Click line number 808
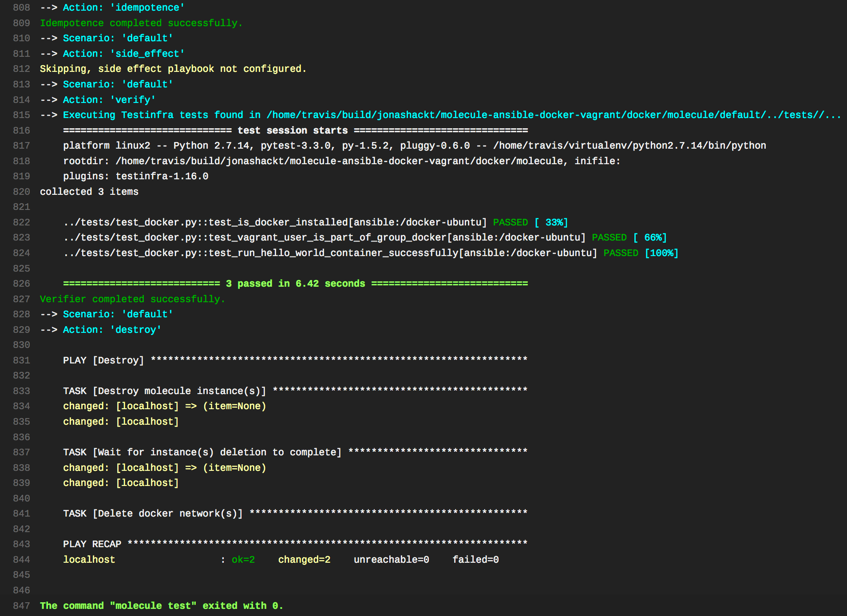847x616 pixels. click(21, 8)
